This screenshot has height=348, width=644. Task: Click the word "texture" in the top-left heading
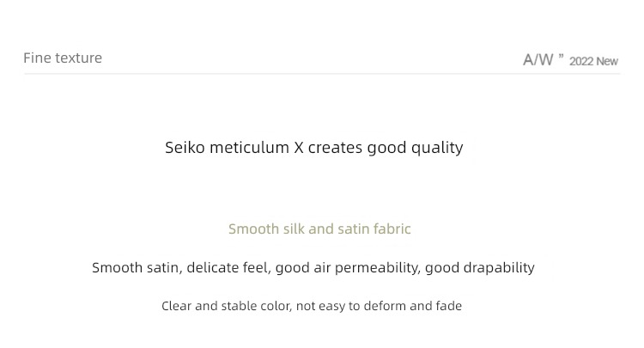click(x=78, y=58)
